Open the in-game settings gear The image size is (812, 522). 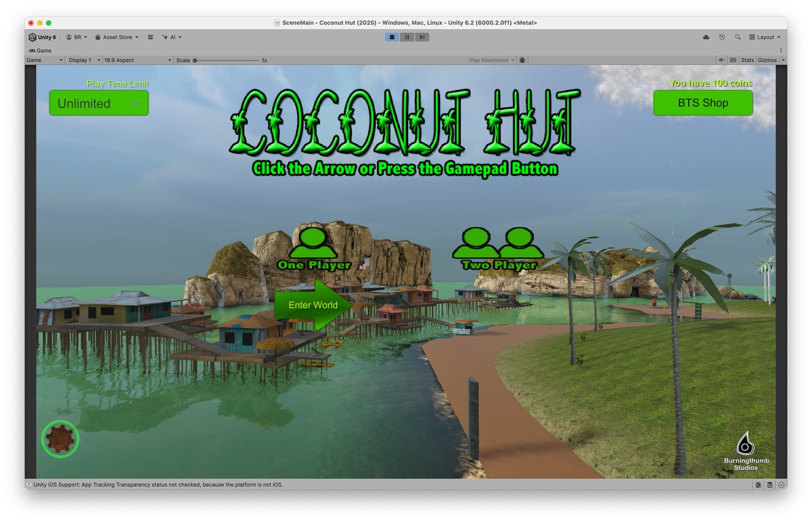61,440
